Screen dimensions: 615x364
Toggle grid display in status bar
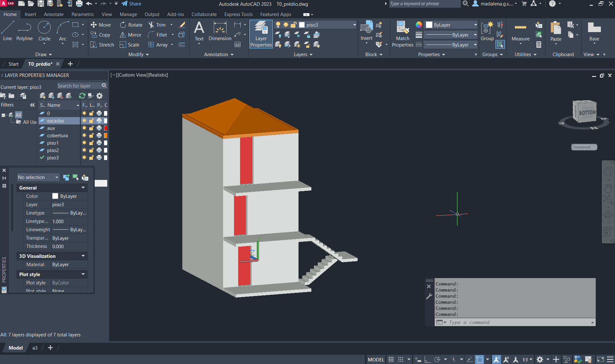coord(391,360)
